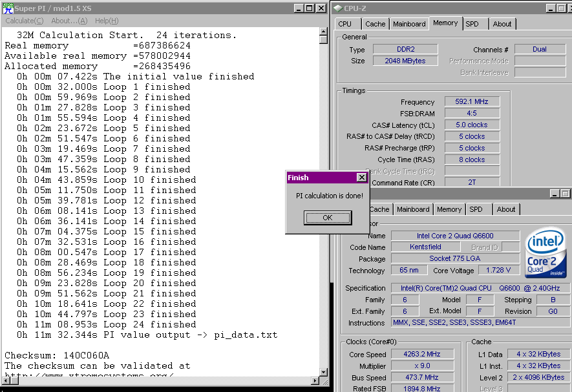
Task: Switch to Cache tab in upper CPU-Z window
Action: click(375, 24)
